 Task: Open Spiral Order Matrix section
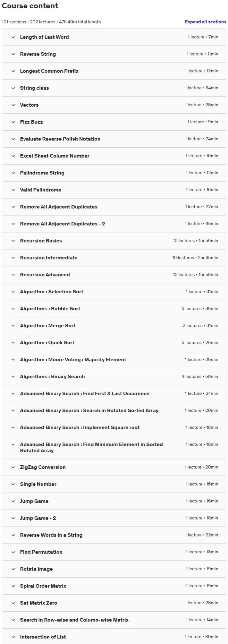tap(114, 586)
